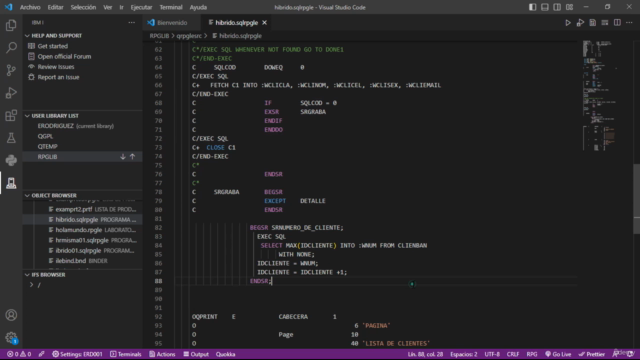
Task: Click the run with debug icon in editor toolbar
Action: (x=580, y=23)
